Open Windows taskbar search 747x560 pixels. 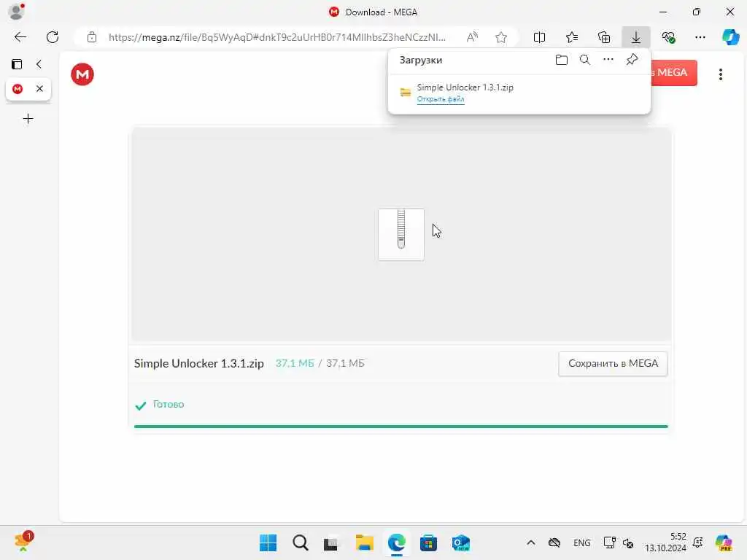click(x=301, y=542)
